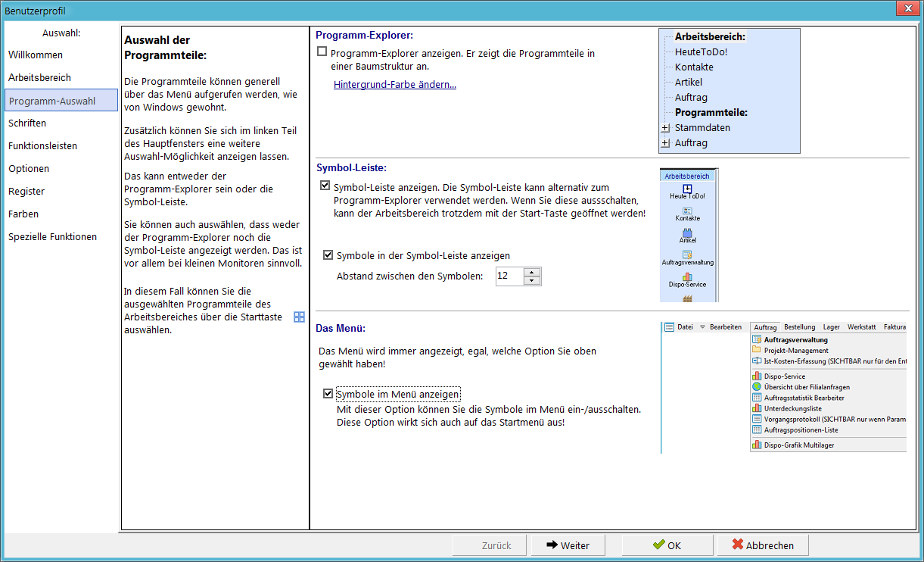Screen dimensions: 924x562
Task: Click the Dispo-Service chart icon in symbol bar preview
Action: tap(687, 276)
